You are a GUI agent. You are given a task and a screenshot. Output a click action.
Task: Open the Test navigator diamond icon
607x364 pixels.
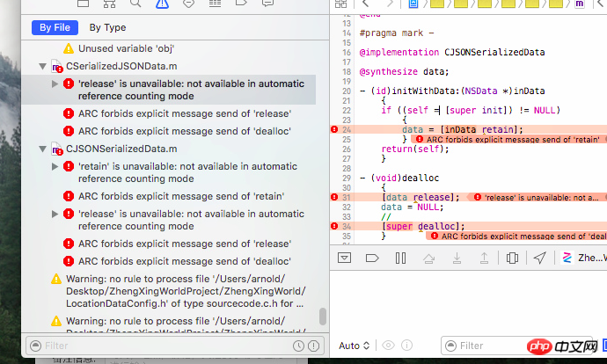pyautogui.click(x=188, y=4)
